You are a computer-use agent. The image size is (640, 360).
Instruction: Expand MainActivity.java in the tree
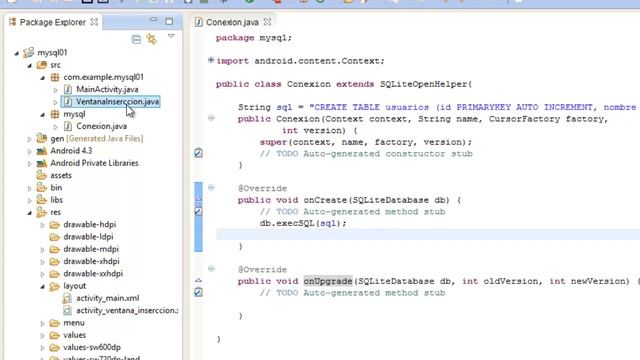click(x=56, y=90)
